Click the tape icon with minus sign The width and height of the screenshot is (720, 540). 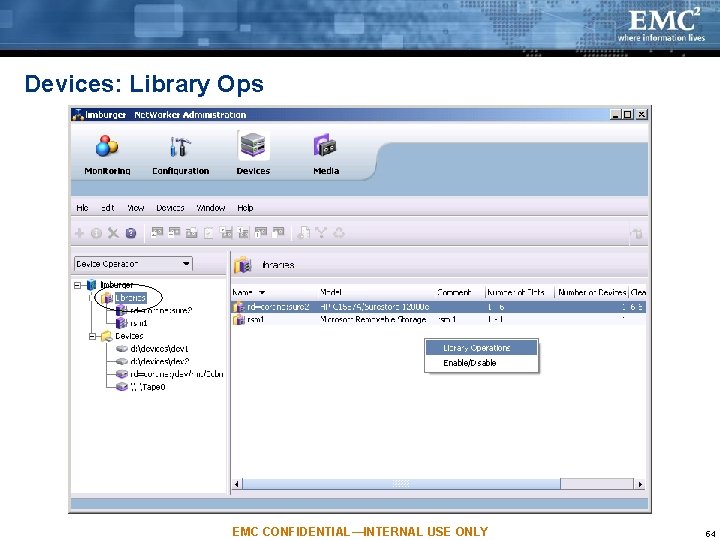(174, 232)
